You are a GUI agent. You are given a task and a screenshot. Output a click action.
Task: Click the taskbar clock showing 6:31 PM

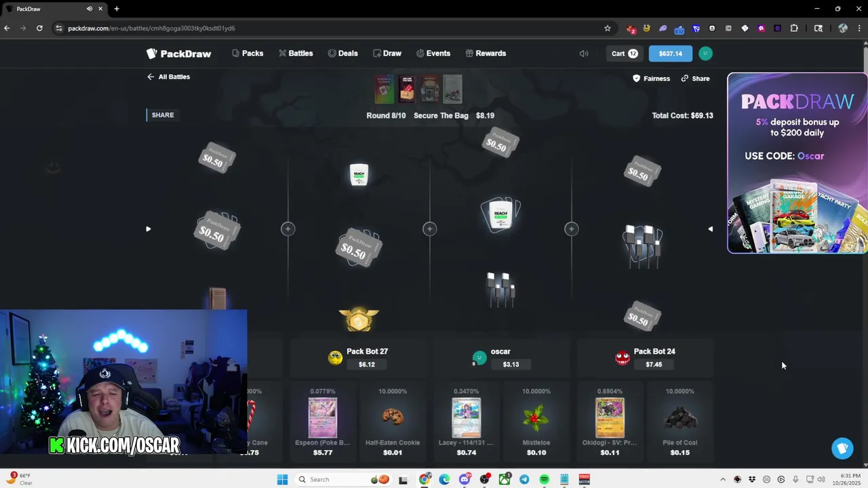point(849,479)
